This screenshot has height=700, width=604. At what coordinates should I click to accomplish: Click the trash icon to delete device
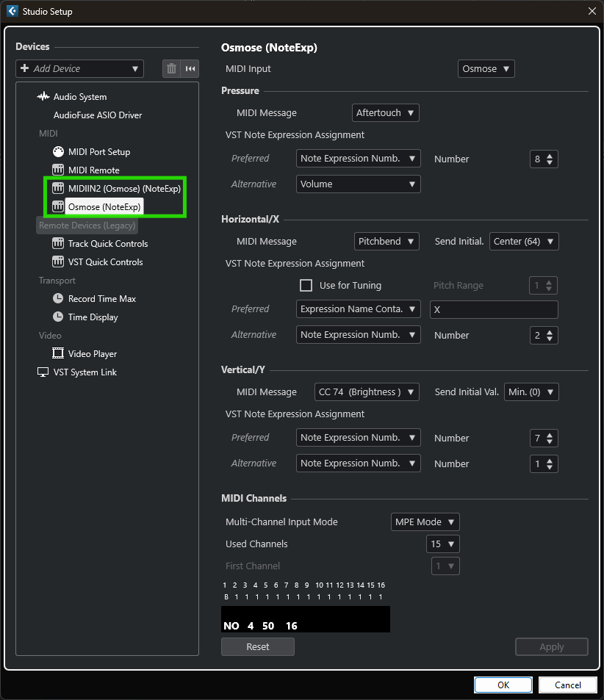(x=171, y=68)
